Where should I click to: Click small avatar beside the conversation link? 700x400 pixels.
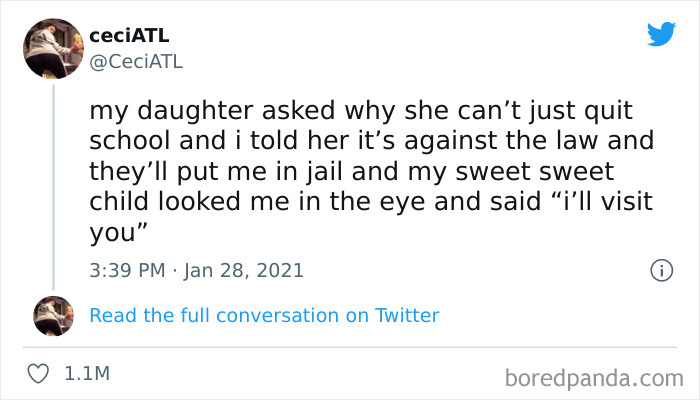click(x=54, y=315)
